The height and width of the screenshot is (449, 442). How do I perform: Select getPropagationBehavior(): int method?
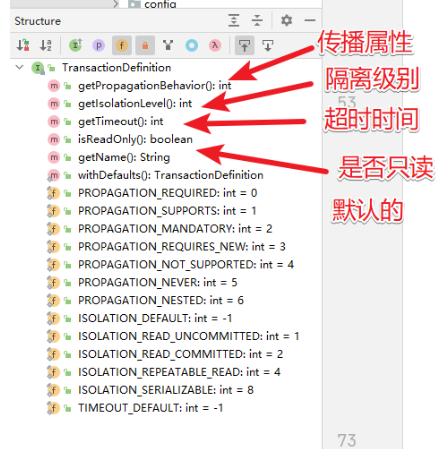coord(155,86)
